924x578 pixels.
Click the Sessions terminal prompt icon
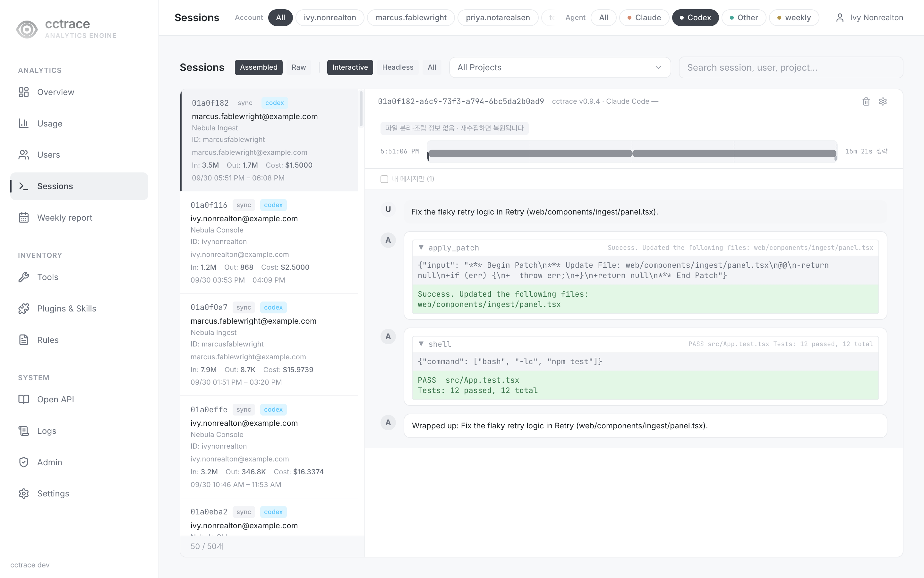click(x=24, y=186)
